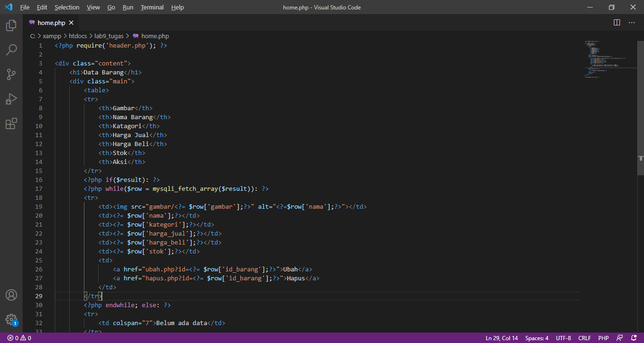Open the Run menu
The height and width of the screenshot is (343, 644).
click(x=128, y=7)
